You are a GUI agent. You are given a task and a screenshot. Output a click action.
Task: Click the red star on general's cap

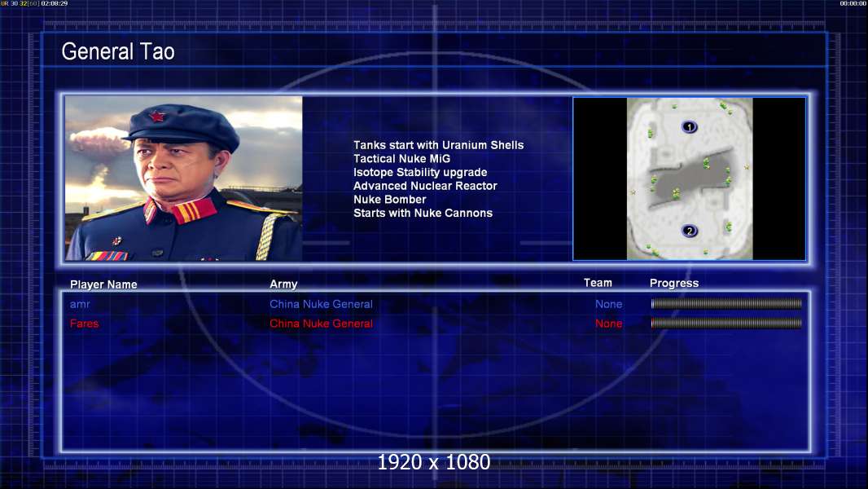tap(157, 117)
